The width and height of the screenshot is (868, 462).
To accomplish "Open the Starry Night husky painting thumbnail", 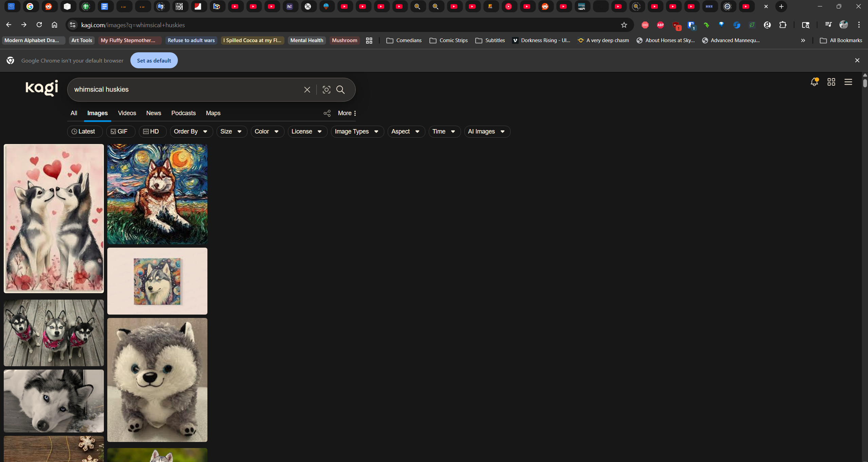I will pyautogui.click(x=157, y=194).
